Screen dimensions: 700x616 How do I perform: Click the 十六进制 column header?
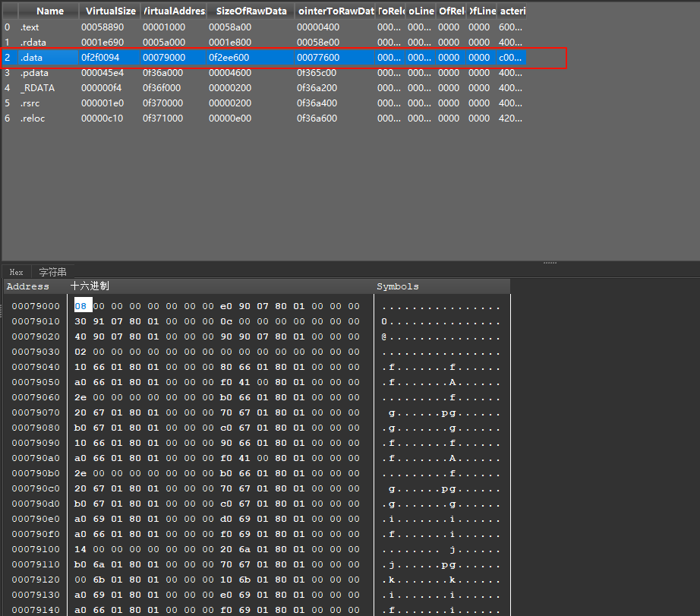(90, 286)
